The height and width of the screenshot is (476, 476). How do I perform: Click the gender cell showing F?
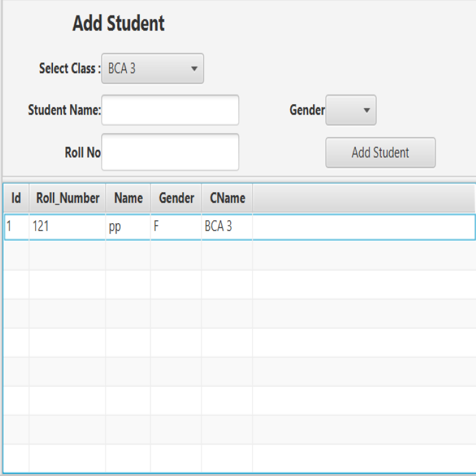[176, 227]
